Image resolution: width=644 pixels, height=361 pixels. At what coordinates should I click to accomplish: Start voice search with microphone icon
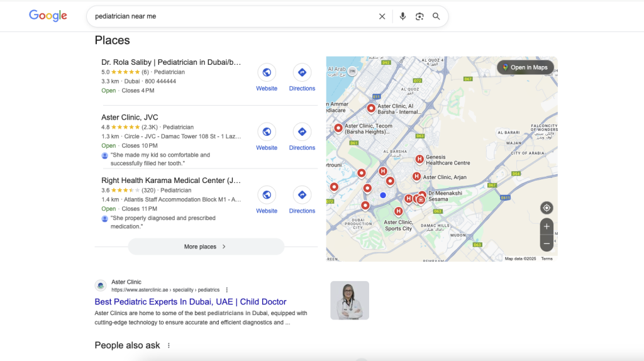coord(402,16)
